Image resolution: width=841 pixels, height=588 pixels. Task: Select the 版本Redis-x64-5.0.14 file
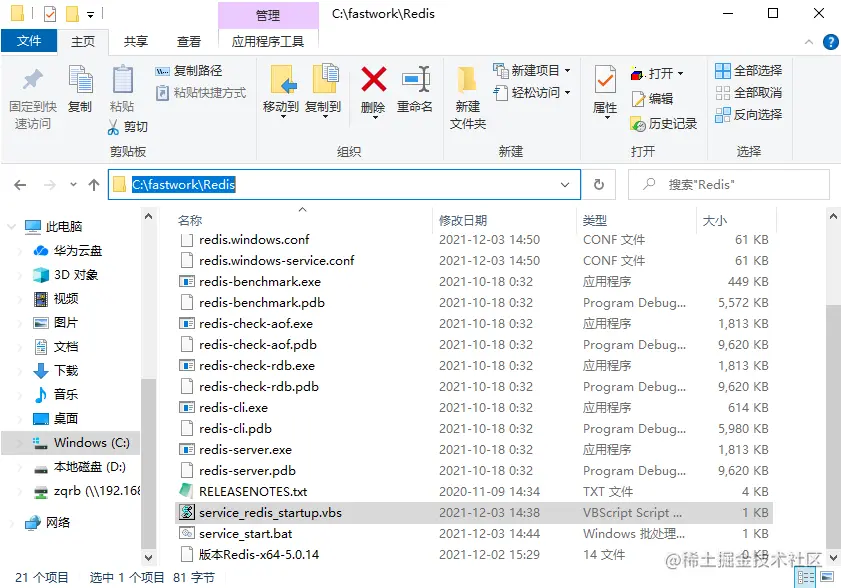(x=474, y=555)
